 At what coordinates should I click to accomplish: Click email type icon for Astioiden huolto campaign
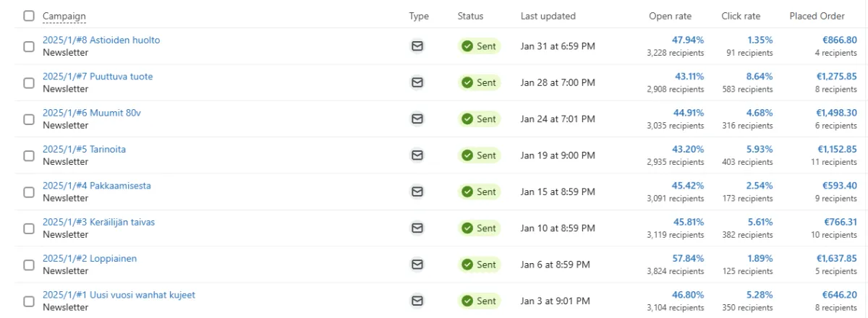(417, 46)
